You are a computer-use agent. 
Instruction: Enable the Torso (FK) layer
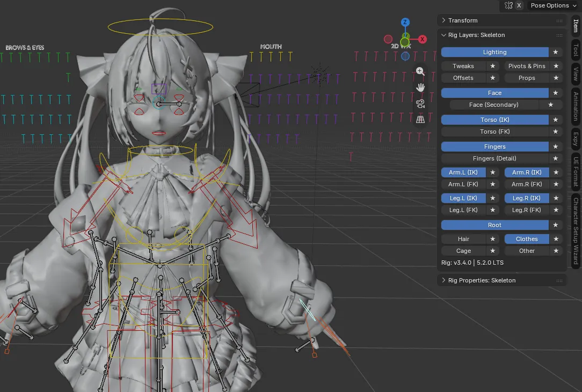click(x=495, y=132)
